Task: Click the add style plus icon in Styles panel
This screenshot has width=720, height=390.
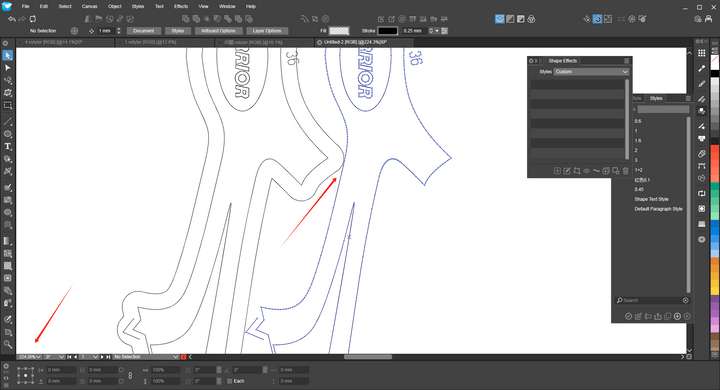Action: [677, 316]
